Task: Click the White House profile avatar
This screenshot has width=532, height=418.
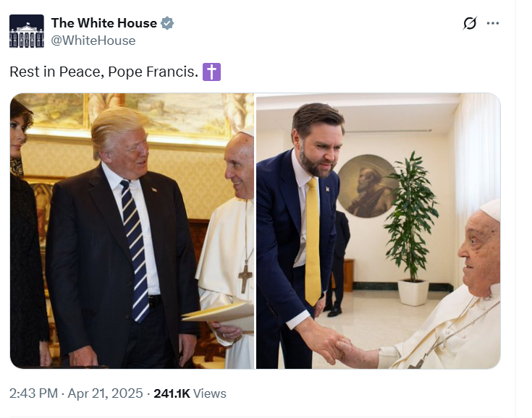Action: point(27,31)
